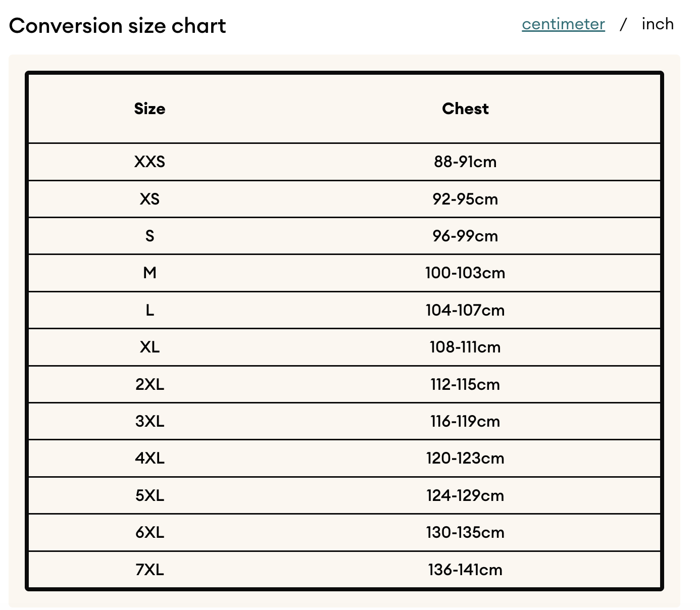Viewport: 700px width, 610px height.
Task: Click the 100-103cm chest measurement
Action: [x=465, y=273]
